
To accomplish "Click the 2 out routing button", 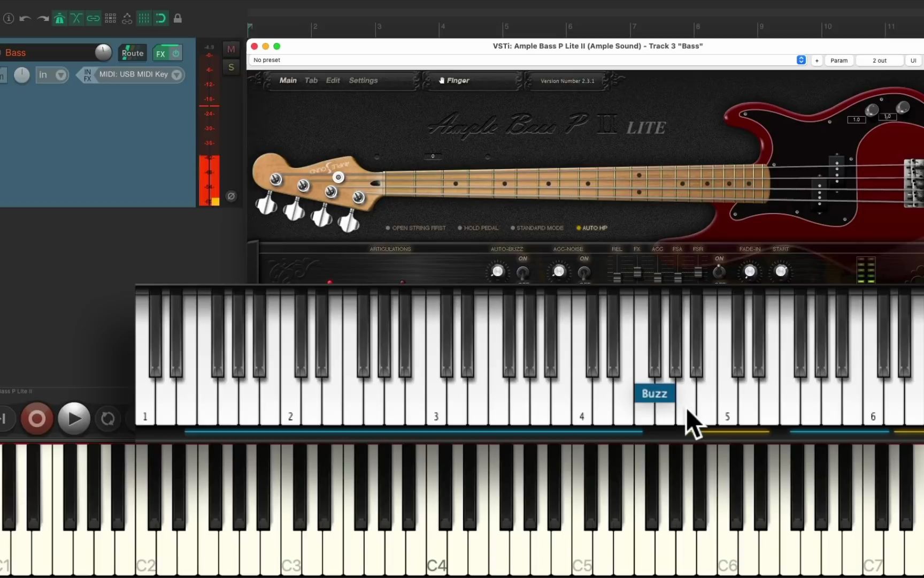I will (879, 60).
